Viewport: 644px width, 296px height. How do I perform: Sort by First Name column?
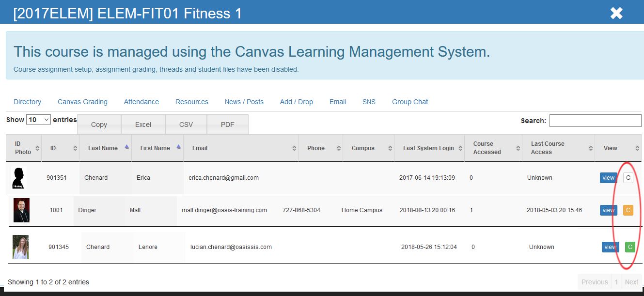[157, 148]
